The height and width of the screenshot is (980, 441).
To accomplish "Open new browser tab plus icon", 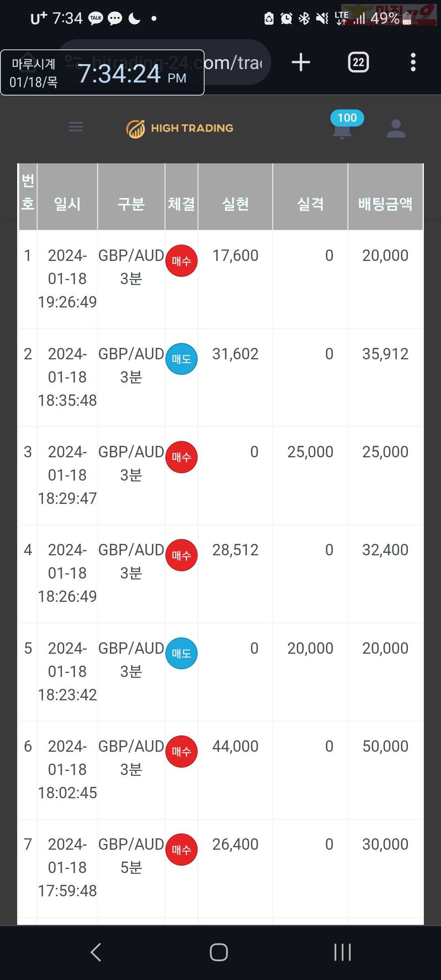I will (x=301, y=62).
